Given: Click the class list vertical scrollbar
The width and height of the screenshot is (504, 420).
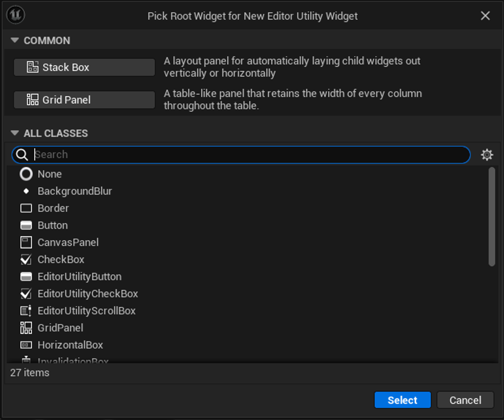Looking at the screenshot, I should (x=491, y=217).
